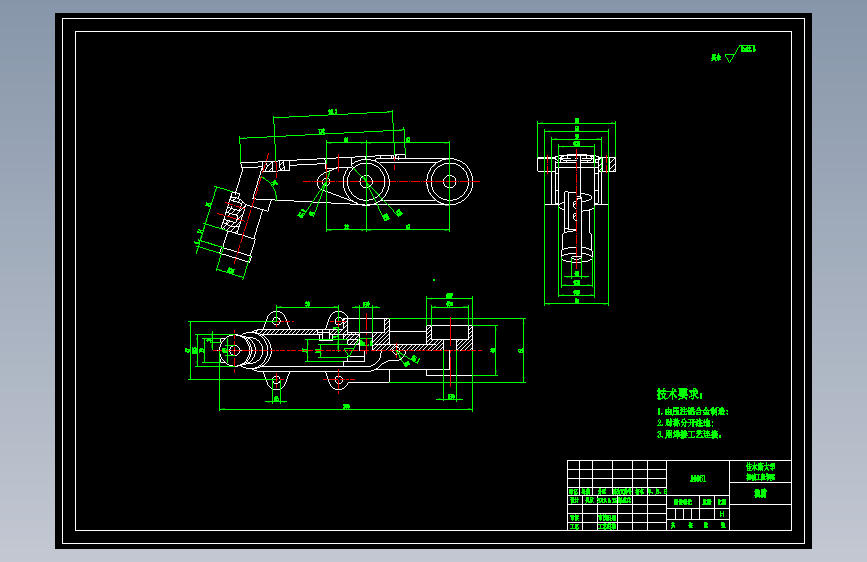The width and height of the screenshot is (867, 562).
Task: Click the topmost angled dimension line of the upper-left view
Action: (x=333, y=115)
